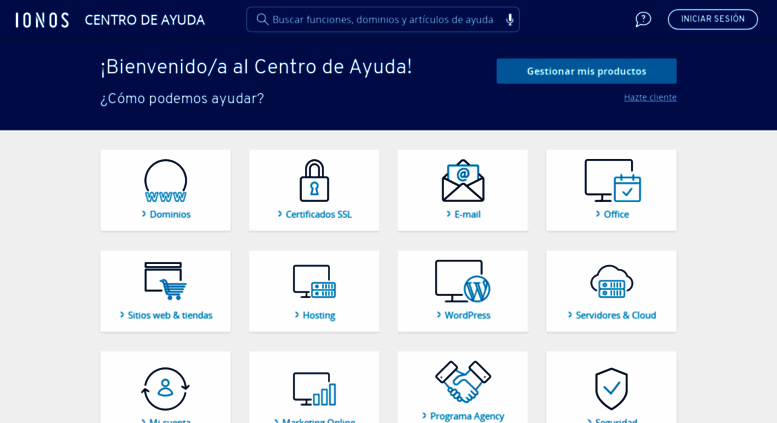The image size is (777, 423).
Task: Click the E-mail envelope icon
Action: point(463,180)
